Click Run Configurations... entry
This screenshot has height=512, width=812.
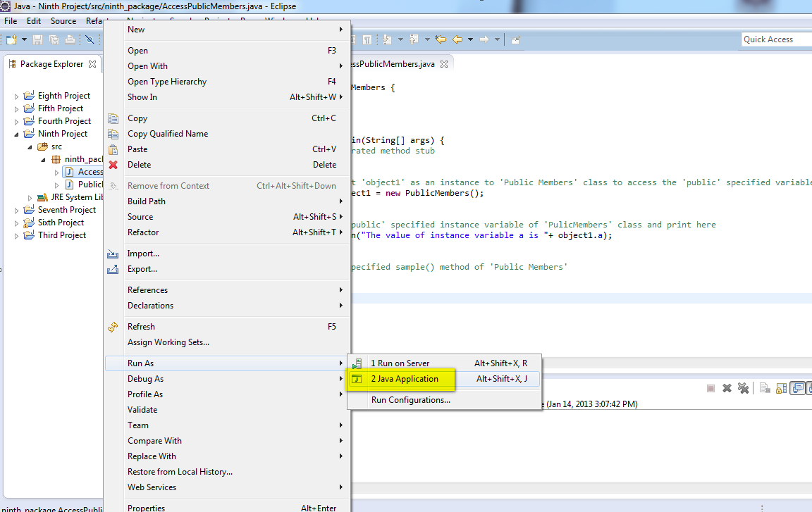click(x=444, y=400)
